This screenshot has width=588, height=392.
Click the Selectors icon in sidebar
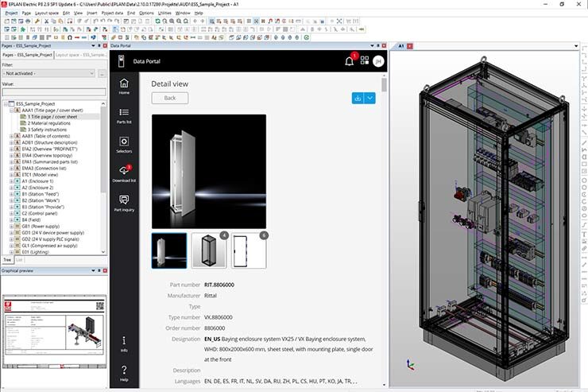click(124, 144)
